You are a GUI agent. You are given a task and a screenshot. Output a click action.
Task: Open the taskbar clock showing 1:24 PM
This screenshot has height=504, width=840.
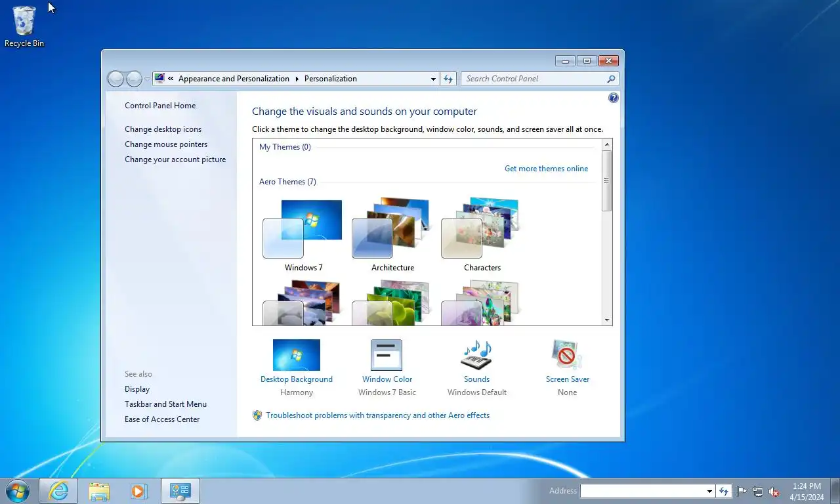[x=807, y=491]
